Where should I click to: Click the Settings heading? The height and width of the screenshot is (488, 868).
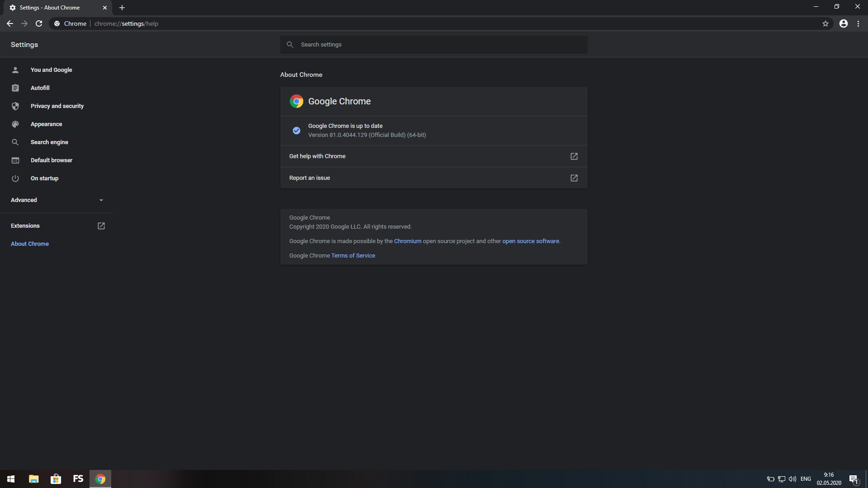(x=24, y=44)
